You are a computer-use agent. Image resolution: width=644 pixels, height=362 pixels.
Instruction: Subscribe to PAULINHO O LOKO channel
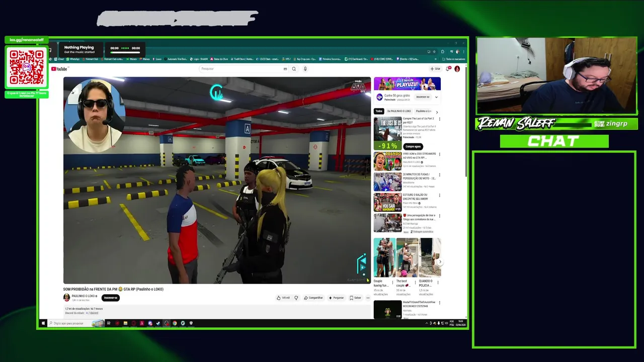pyautogui.click(x=111, y=298)
